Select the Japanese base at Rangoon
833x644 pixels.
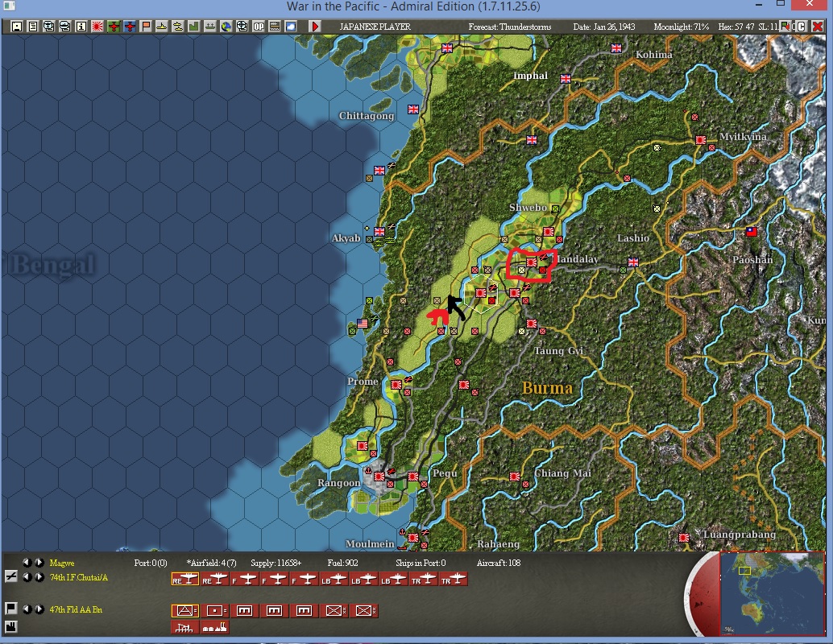click(379, 477)
